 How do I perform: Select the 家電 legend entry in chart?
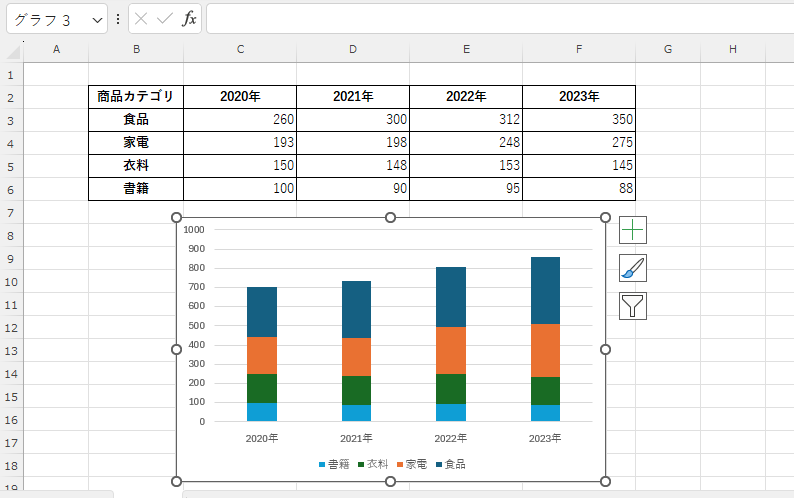point(411,464)
